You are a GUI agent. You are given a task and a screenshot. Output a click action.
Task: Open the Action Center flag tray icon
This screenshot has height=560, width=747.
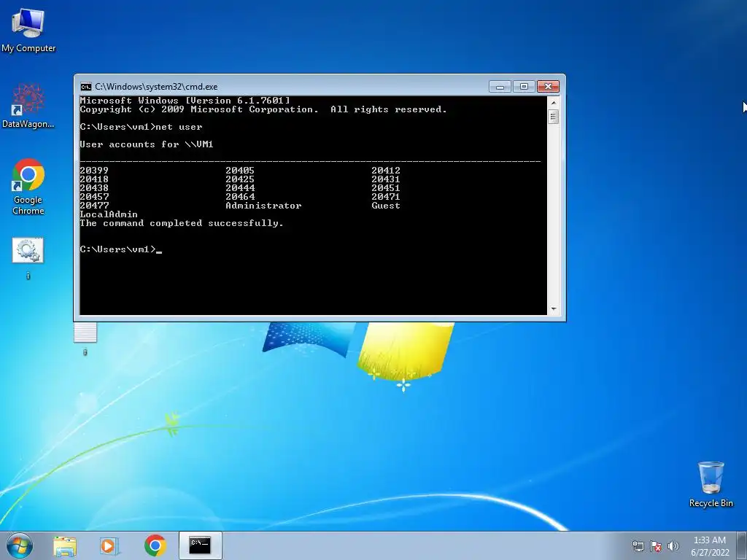tap(656, 546)
